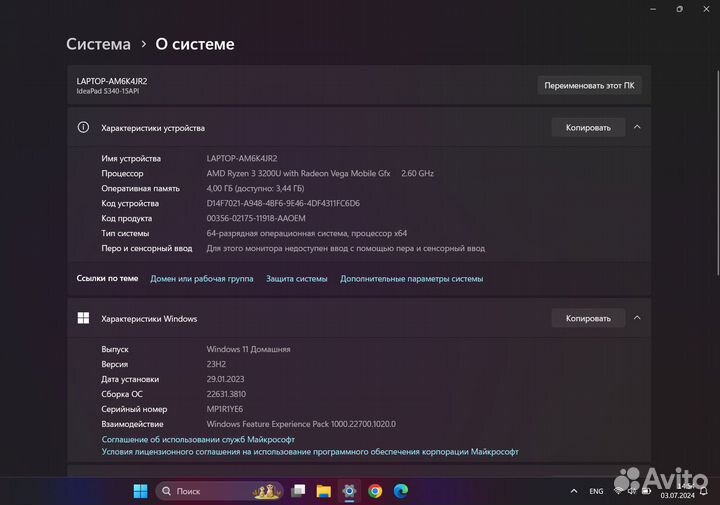Select serial number MP1R1YE6

click(225, 409)
